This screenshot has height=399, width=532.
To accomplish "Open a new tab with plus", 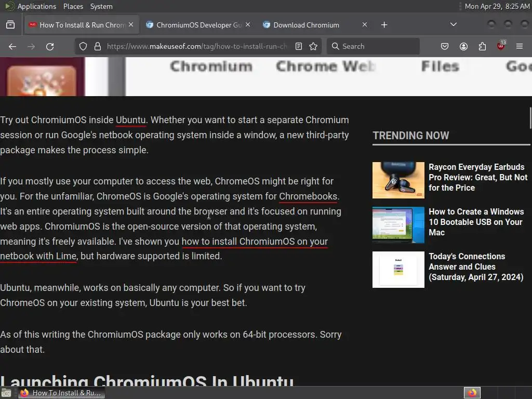I will [384, 25].
